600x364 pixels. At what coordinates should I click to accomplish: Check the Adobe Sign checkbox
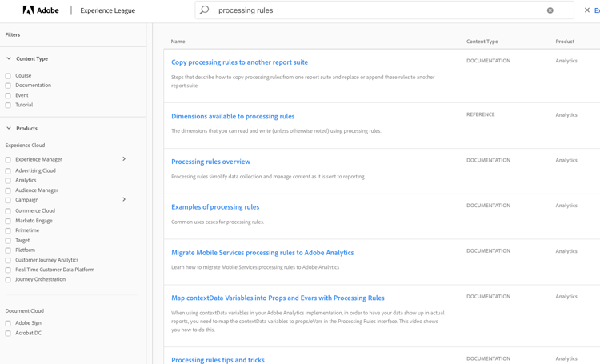[8, 323]
